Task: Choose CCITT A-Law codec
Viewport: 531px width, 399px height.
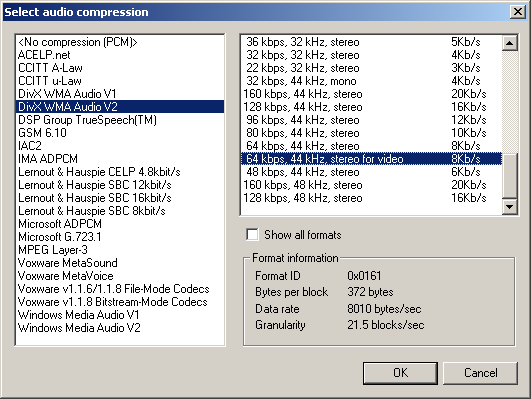Action: click(x=120, y=68)
